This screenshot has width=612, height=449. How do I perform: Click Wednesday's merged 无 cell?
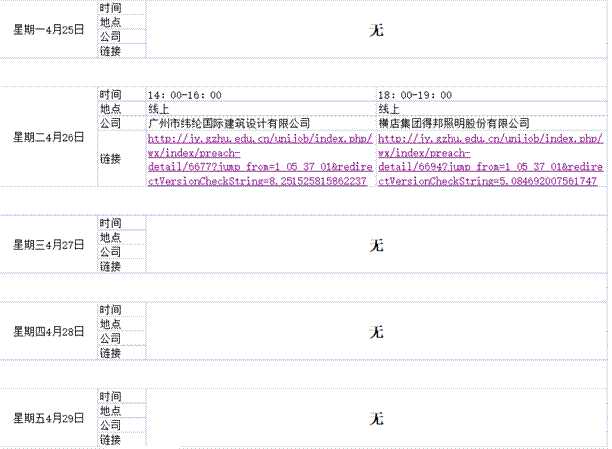(376, 245)
